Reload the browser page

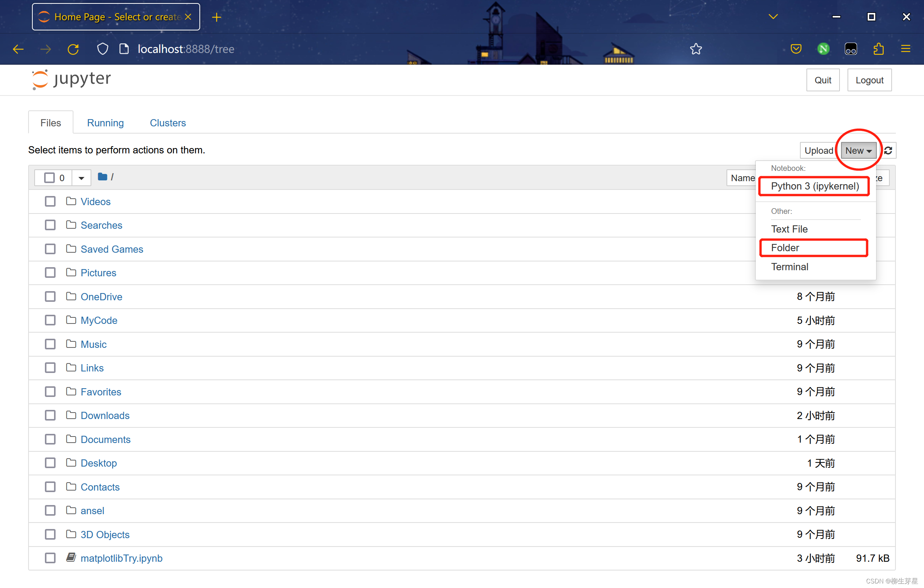point(73,49)
